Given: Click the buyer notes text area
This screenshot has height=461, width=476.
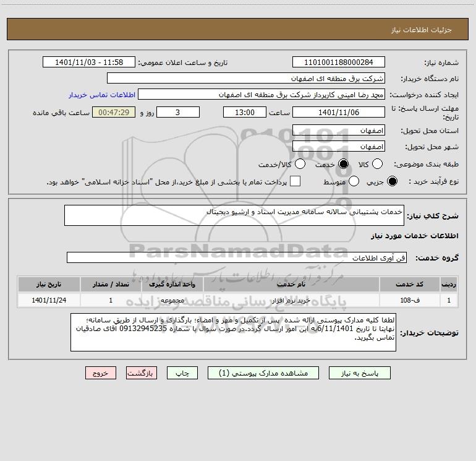Looking at the screenshot, I should tap(233, 332).
